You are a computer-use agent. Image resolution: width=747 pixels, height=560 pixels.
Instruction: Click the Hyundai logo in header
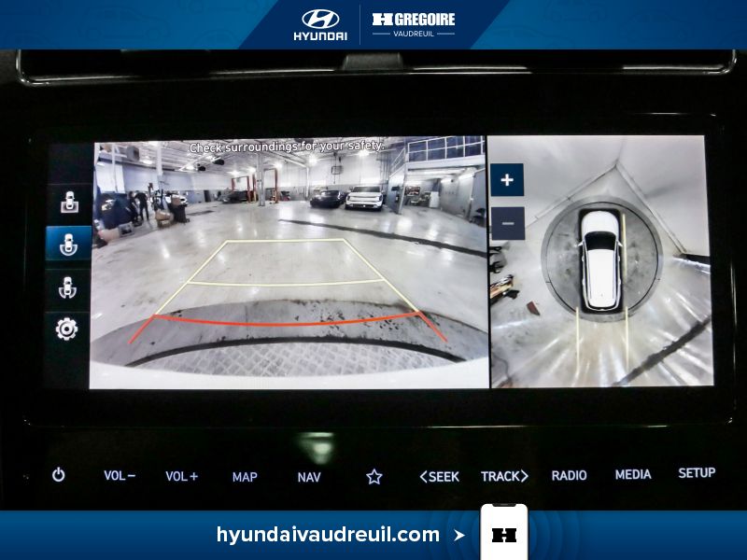point(320,25)
